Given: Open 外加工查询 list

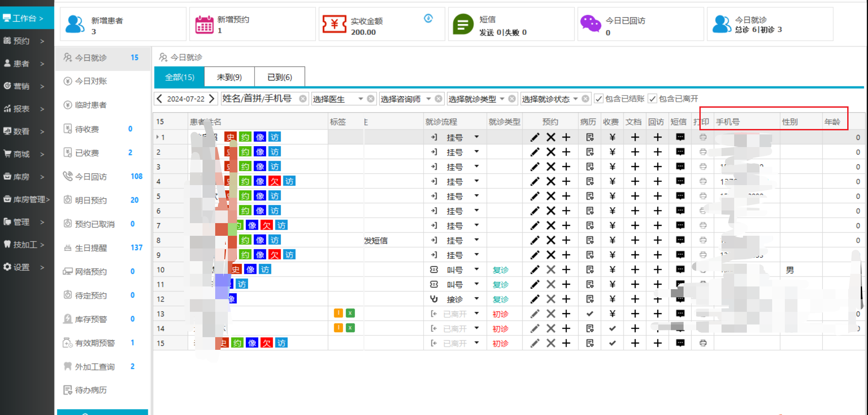Looking at the screenshot, I should pos(103,367).
